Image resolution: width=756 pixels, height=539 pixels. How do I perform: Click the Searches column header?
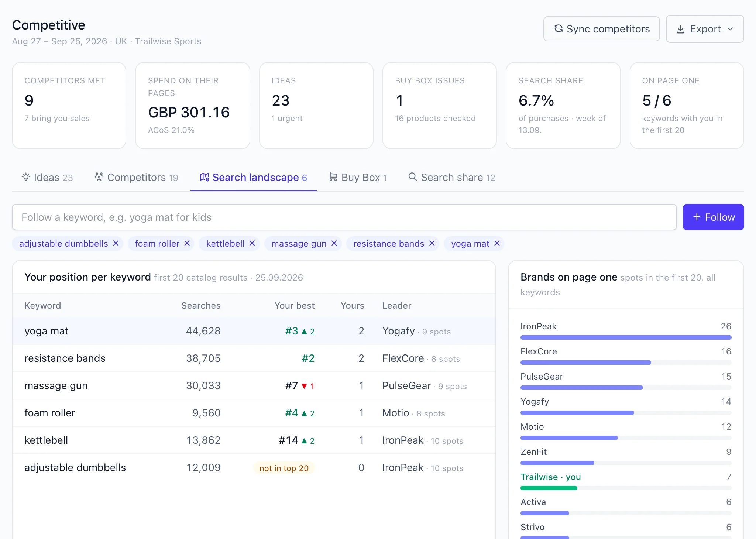(201, 306)
